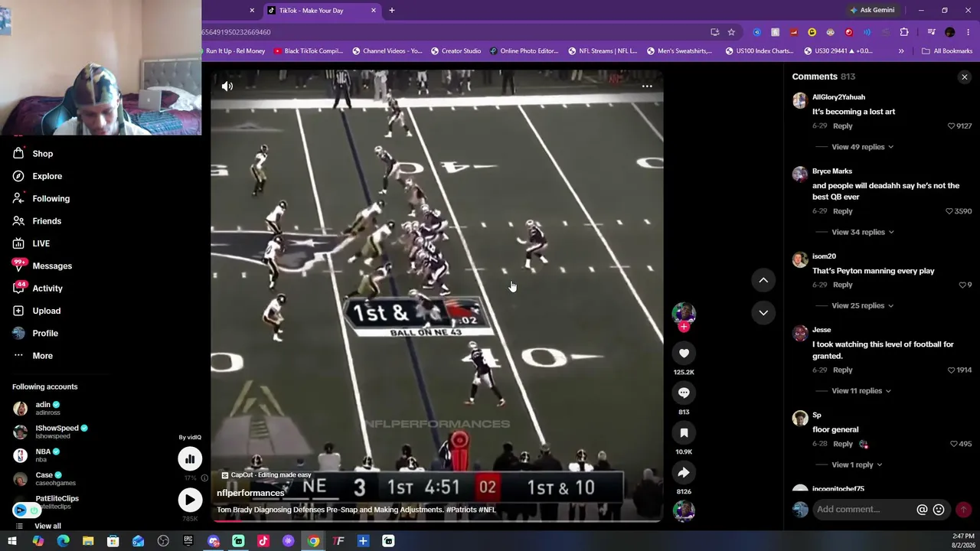Insert an @ mention in the comment
This screenshot has width=980, height=551.
[x=922, y=510]
